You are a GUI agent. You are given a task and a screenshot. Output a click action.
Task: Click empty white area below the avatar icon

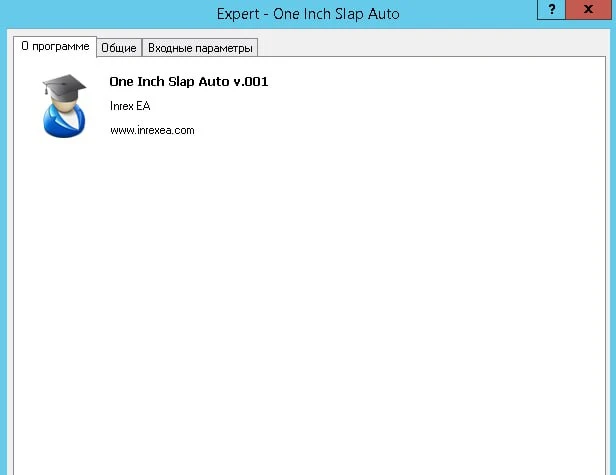[64, 250]
